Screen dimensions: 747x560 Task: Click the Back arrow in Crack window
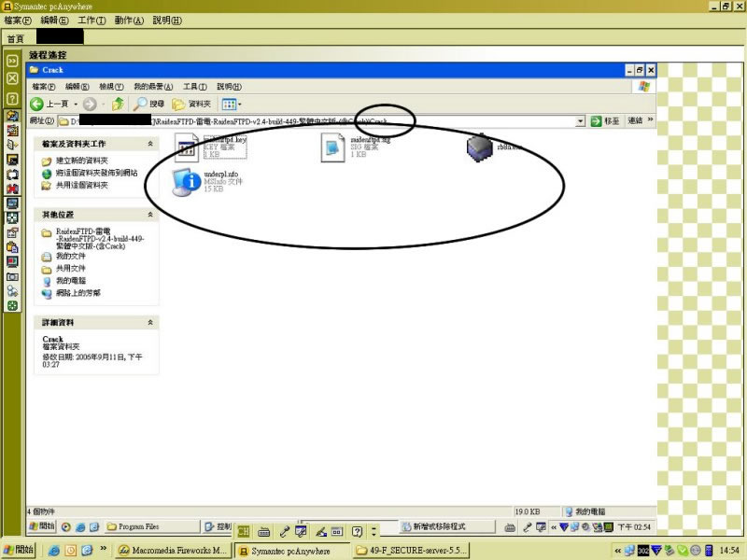point(36,104)
